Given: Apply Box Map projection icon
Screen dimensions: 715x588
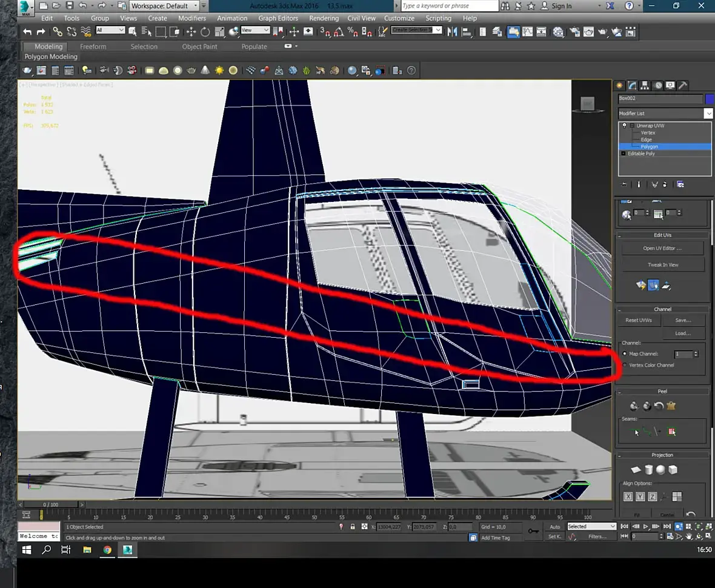Looking at the screenshot, I should [x=673, y=470].
